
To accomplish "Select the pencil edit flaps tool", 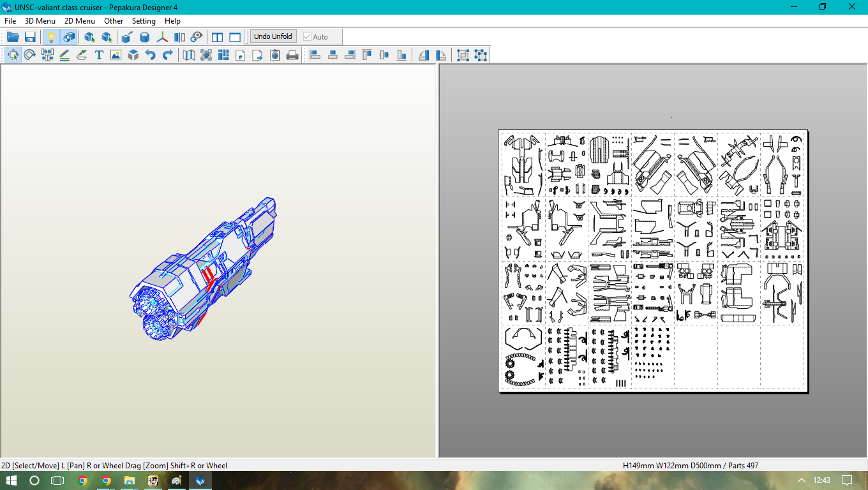I will [x=64, y=55].
